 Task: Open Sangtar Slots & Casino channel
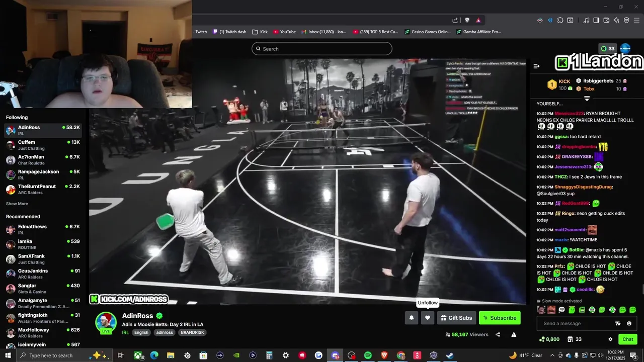coord(43,289)
